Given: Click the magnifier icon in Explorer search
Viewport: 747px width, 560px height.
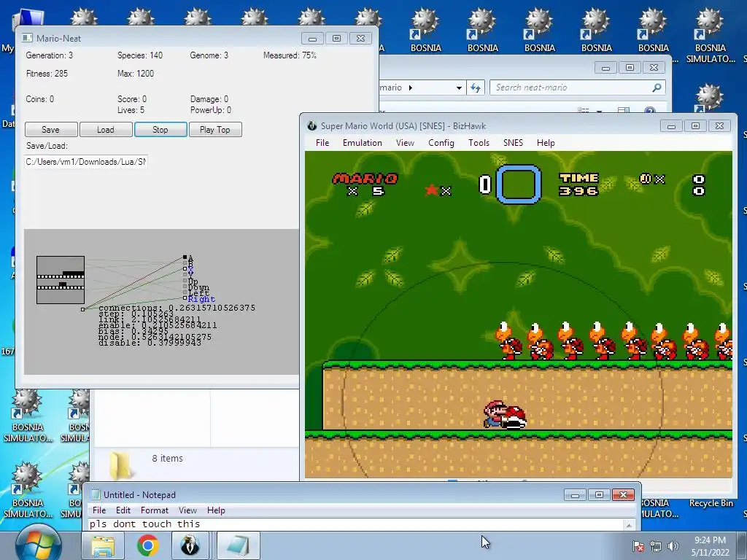Looking at the screenshot, I should (657, 87).
